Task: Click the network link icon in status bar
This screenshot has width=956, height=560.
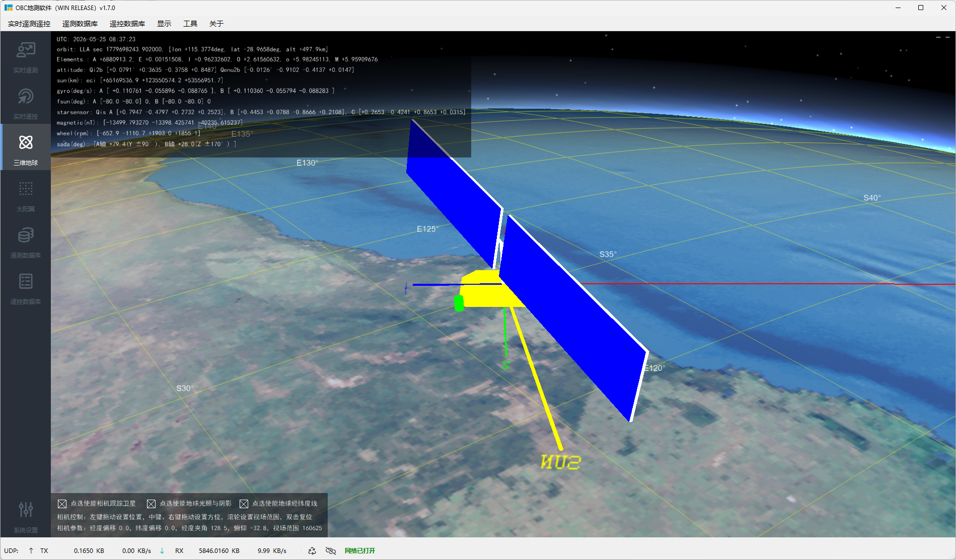Action: pyautogui.click(x=331, y=551)
